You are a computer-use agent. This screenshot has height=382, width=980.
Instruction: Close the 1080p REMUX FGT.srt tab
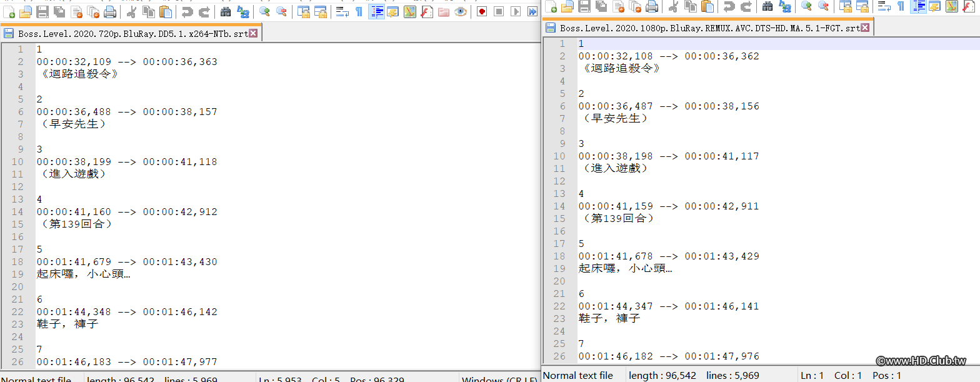pyautogui.click(x=865, y=28)
